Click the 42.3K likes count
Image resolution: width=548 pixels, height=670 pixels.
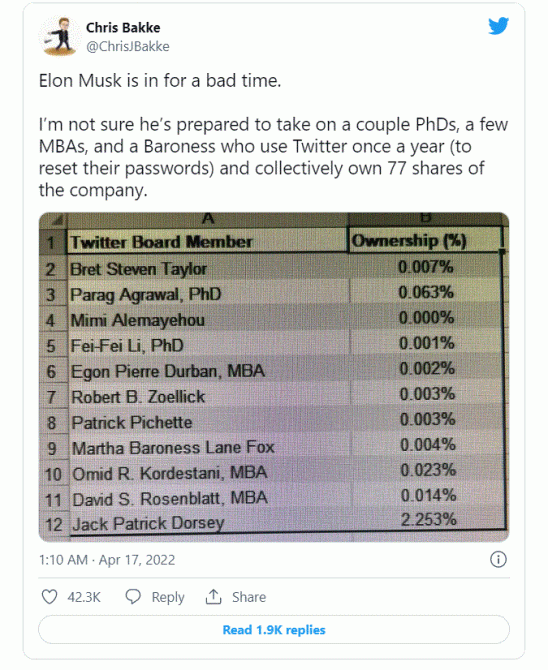click(84, 597)
